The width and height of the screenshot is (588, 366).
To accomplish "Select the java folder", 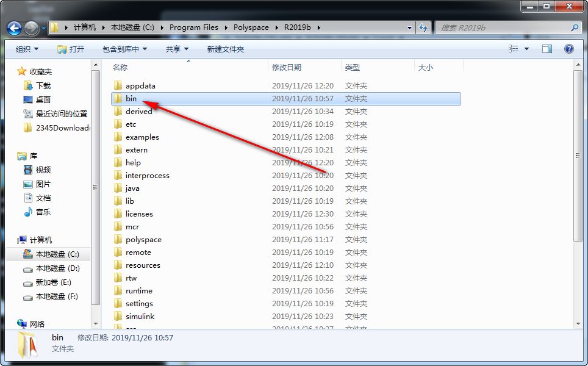I will pyautogui.click(x=132, y=188).
